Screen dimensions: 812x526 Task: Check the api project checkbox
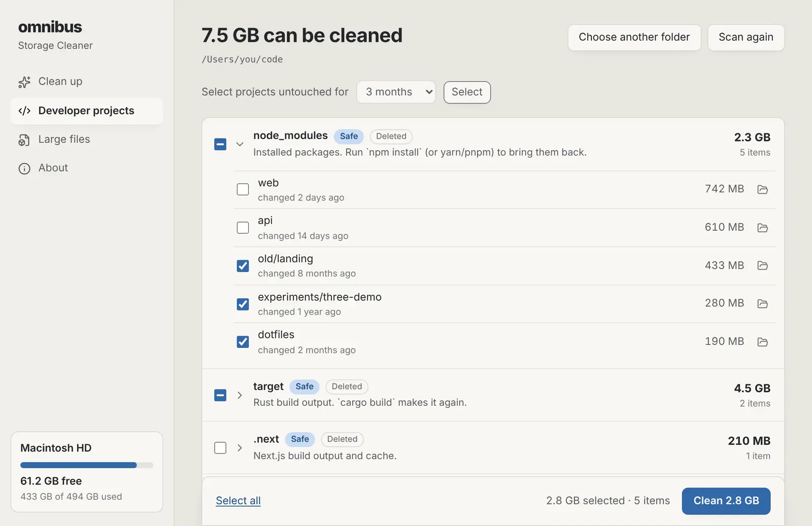243,227
